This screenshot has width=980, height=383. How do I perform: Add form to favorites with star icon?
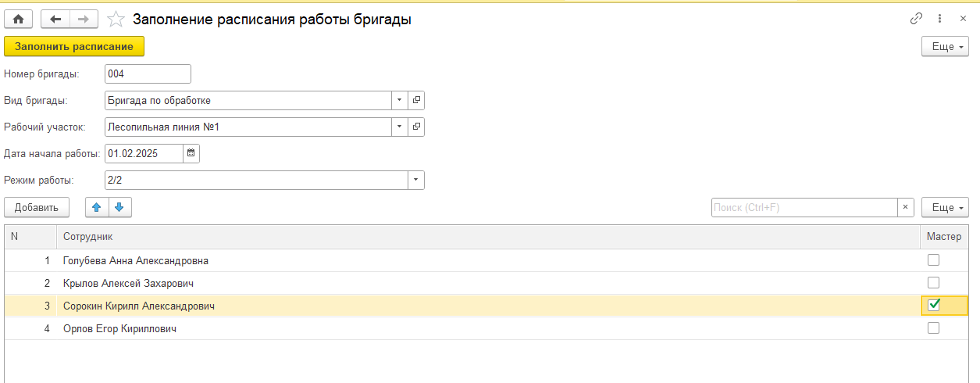(x=115, y=19)
